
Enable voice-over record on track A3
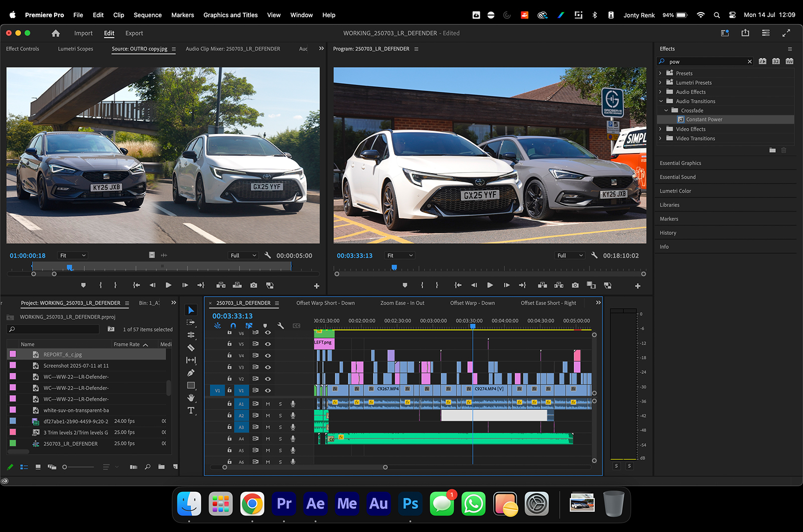(x=293, y=427)
